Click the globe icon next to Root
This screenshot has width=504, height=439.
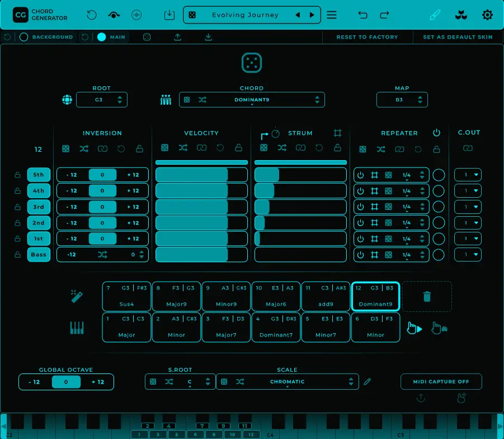[x=67, y=100]
